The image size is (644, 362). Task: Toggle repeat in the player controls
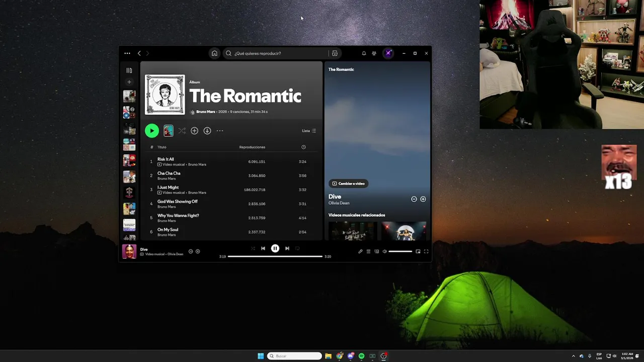297,248
